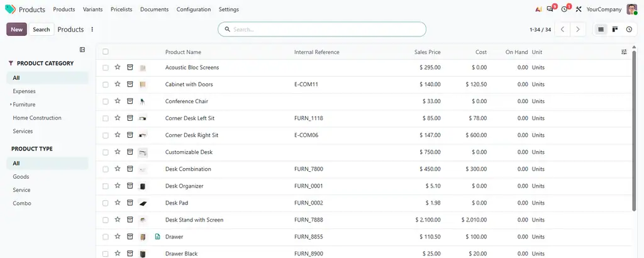The width and height of the screenshot is (644, 258).
Task: Click the FURN_7800 internal reference cell
Action: [x=308, y=169]
